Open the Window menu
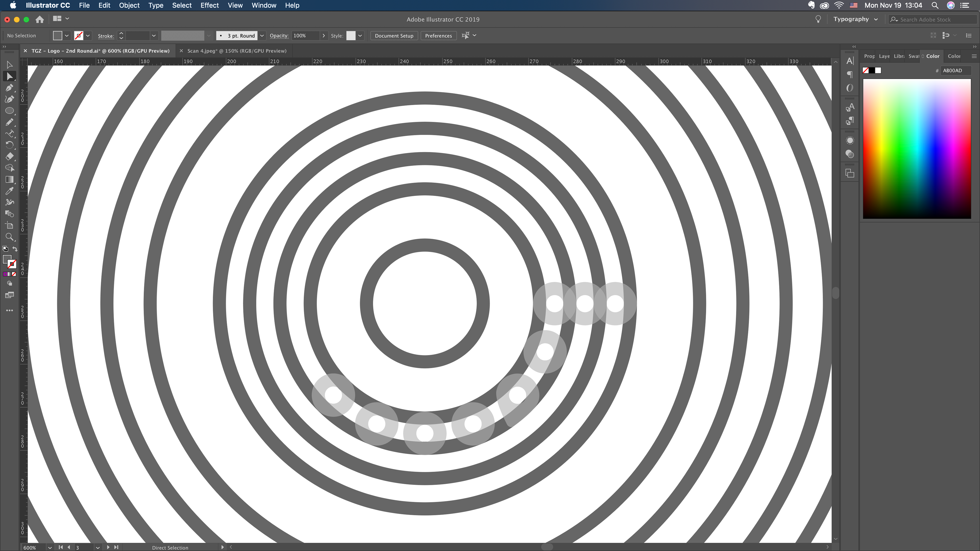The width and height of the screenshot is (980, 551). tap(264, 5)
